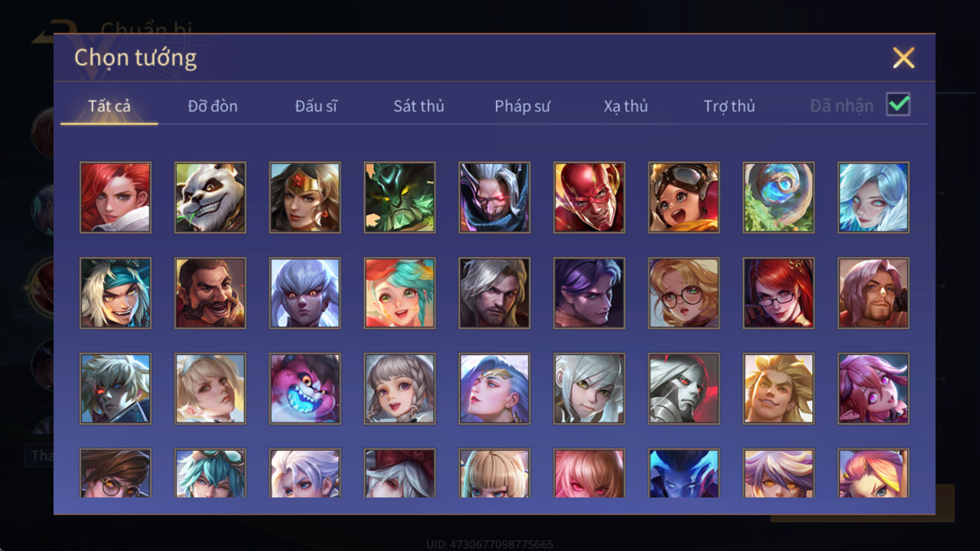Pick The Flash hero portrait
This screenshot has height=551, width=980.
tap(589, 197)
